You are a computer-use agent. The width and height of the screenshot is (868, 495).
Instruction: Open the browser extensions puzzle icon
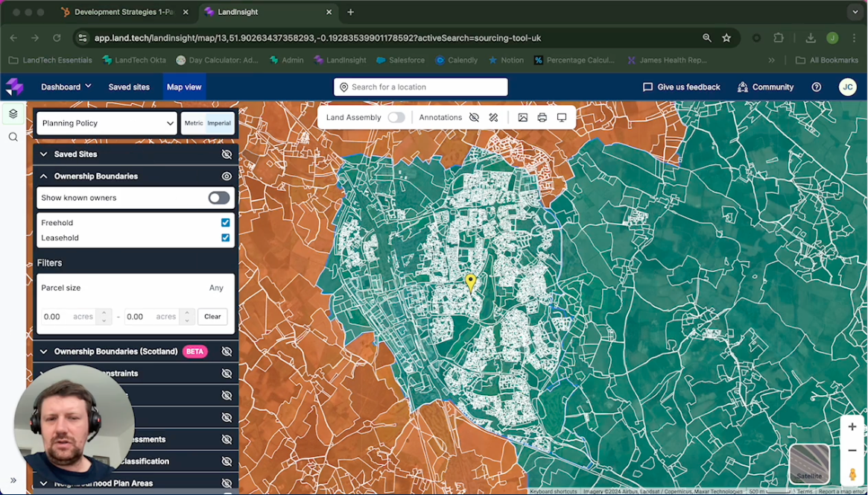pyautogui.click(x=779, y=38)
